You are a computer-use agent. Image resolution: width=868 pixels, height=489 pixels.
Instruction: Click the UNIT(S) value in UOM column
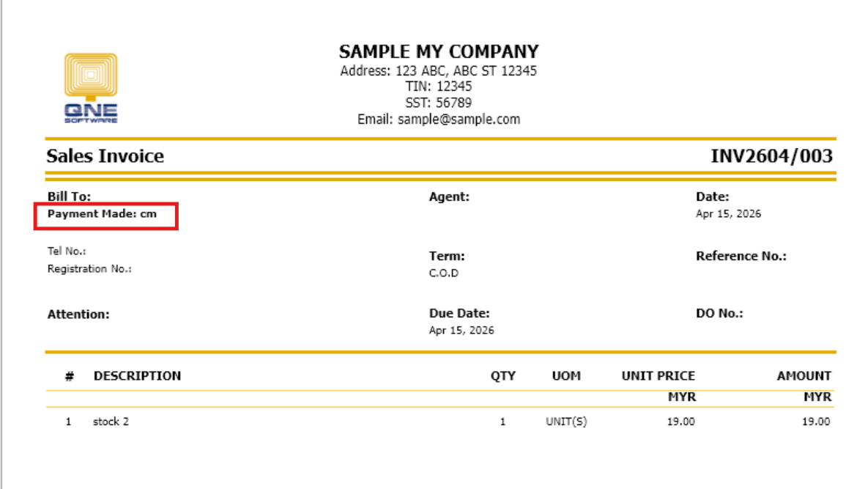coord(566,422)
